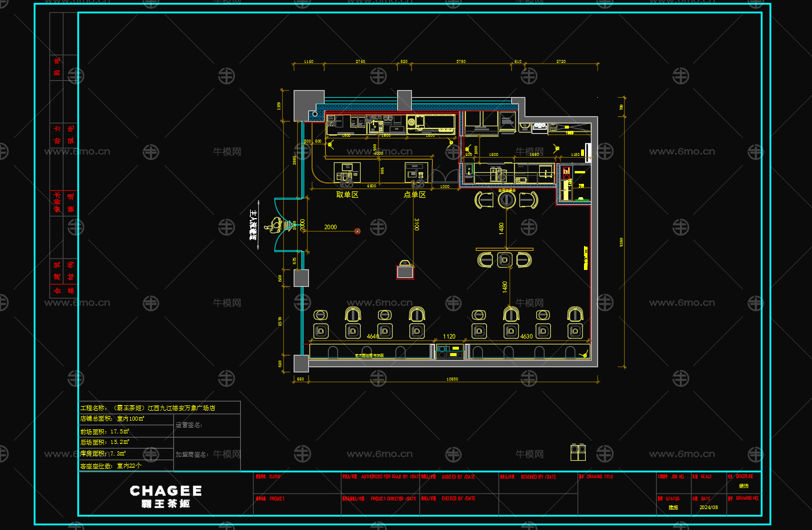
Task: Click the PROJECT title block cell
Action: 297,505
